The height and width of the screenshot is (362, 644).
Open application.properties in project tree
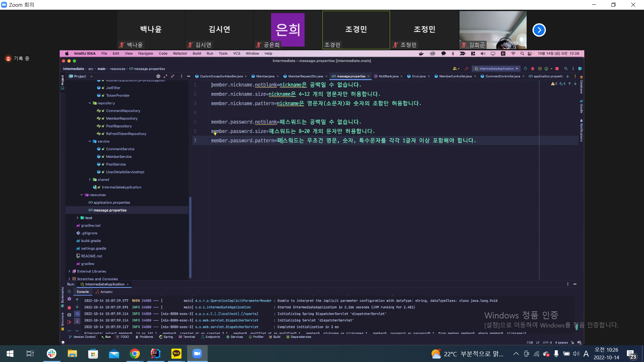(x=111, y=202)
